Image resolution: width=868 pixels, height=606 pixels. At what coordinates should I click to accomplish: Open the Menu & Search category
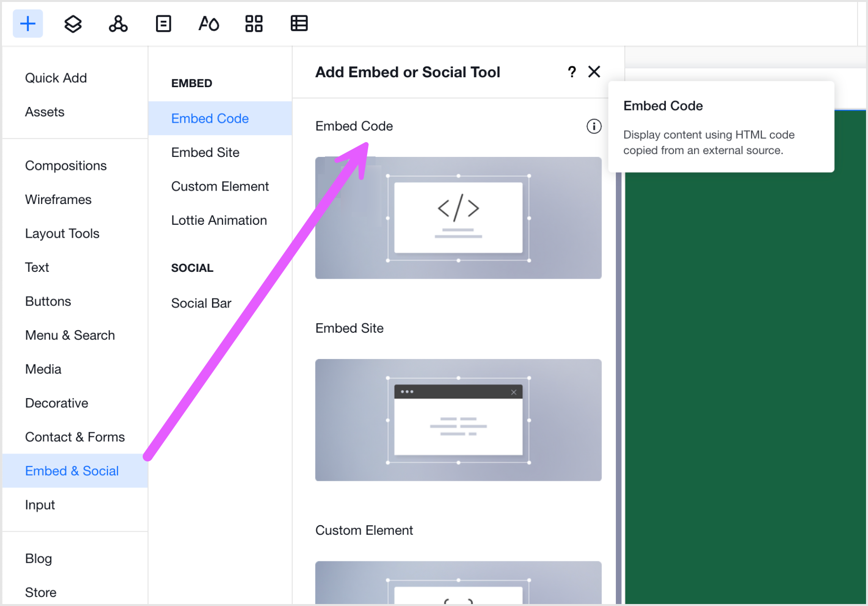click(70, 335)
